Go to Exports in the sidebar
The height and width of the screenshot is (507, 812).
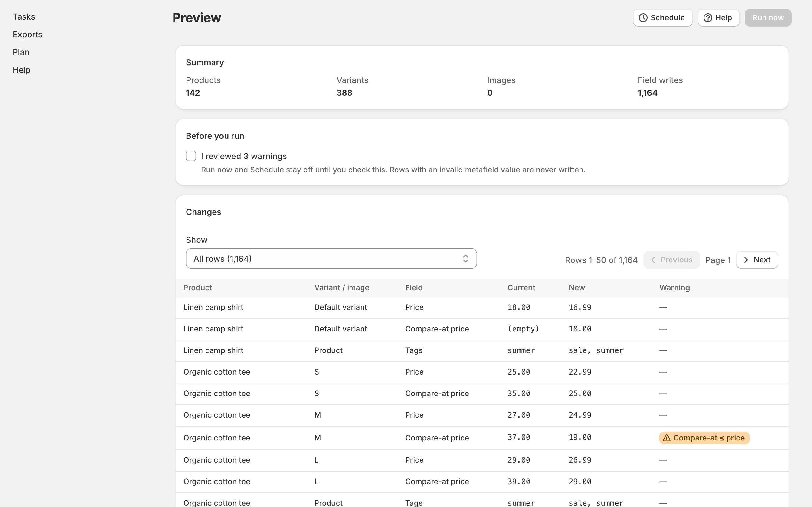tap(28, 35)
